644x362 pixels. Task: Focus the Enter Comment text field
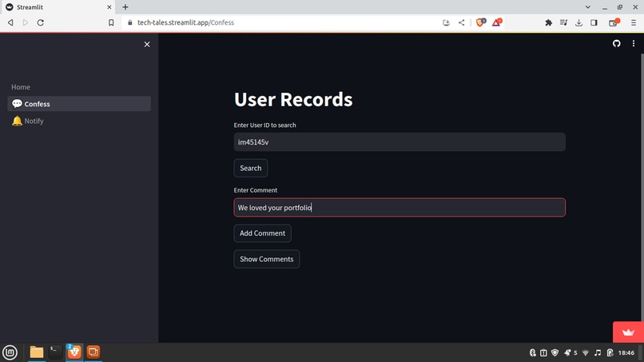point(400,208)
